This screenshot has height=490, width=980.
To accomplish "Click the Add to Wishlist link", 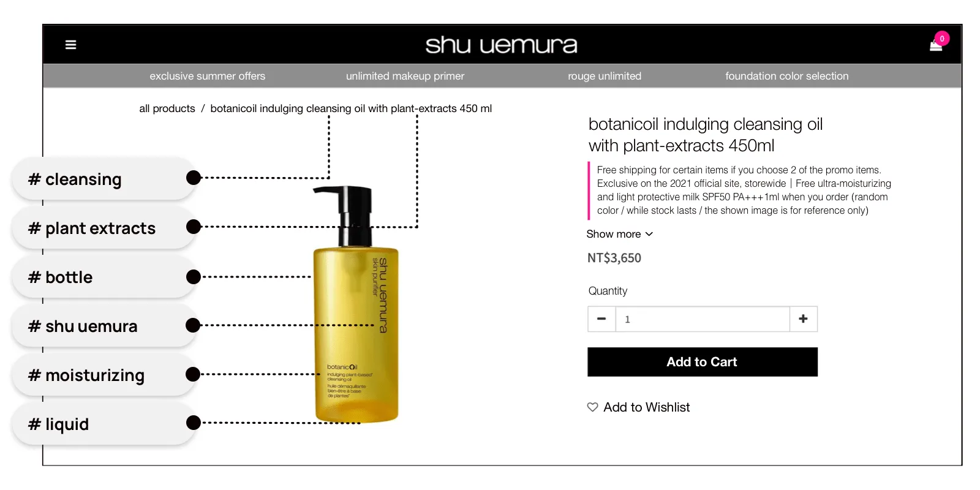I will click(x=646, y=407).
